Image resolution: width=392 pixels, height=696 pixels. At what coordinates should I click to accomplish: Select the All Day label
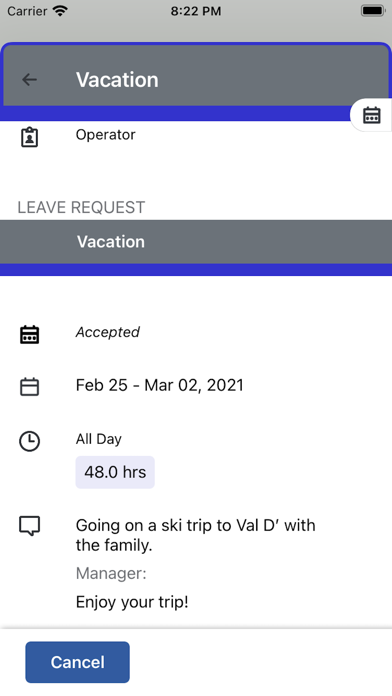(x=99, y=439)
